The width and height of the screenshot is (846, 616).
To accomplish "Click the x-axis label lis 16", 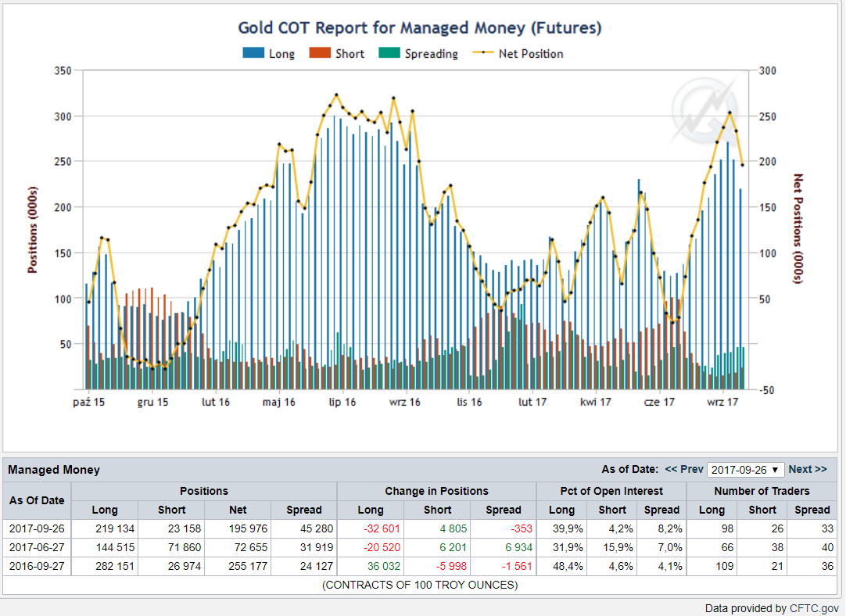I will [469, 403].
